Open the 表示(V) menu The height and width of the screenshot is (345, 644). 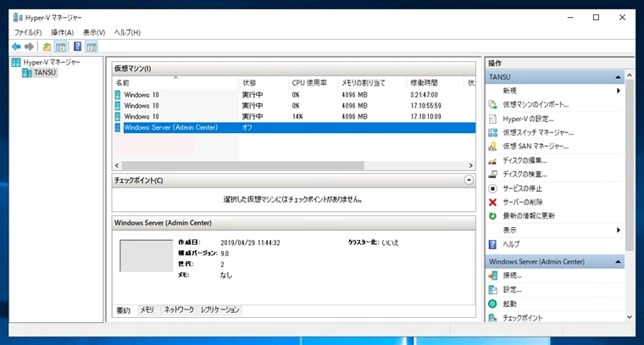[94, 32]
